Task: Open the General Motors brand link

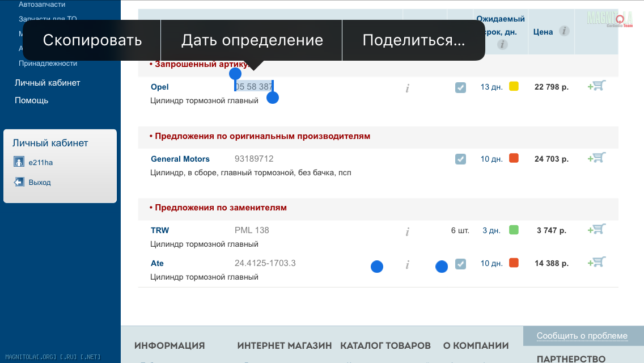Action: 180,159
